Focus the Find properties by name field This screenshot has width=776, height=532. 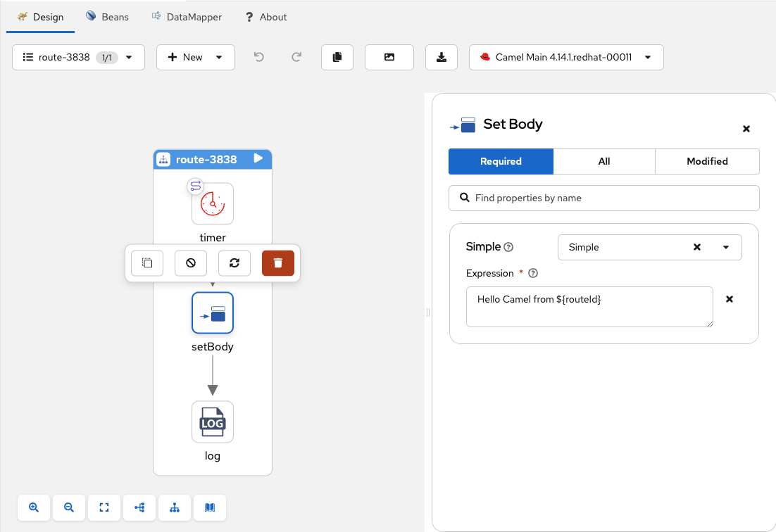point(603,198)
